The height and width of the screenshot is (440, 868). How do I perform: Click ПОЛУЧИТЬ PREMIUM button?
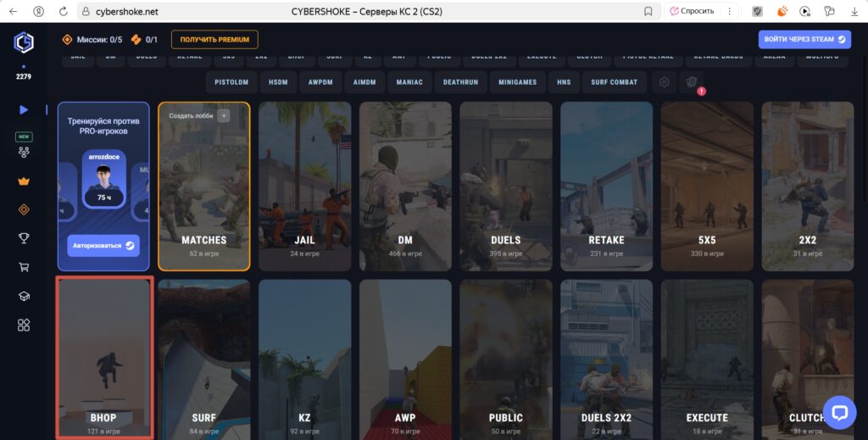(x=214, y=39)
